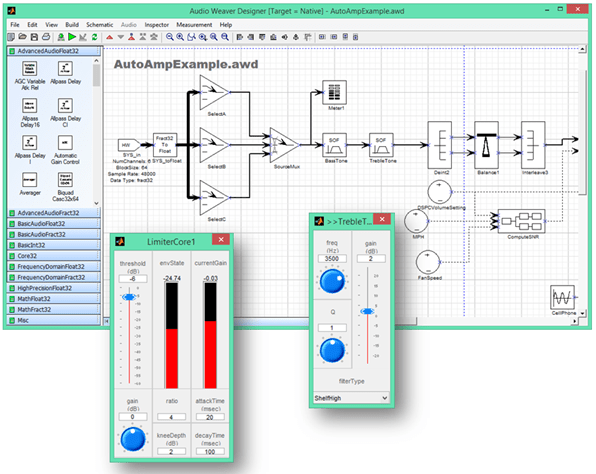596x474 pixels.
Task: Expand the FrequencyDomainFloat32 category
Action: click(54, 266)
